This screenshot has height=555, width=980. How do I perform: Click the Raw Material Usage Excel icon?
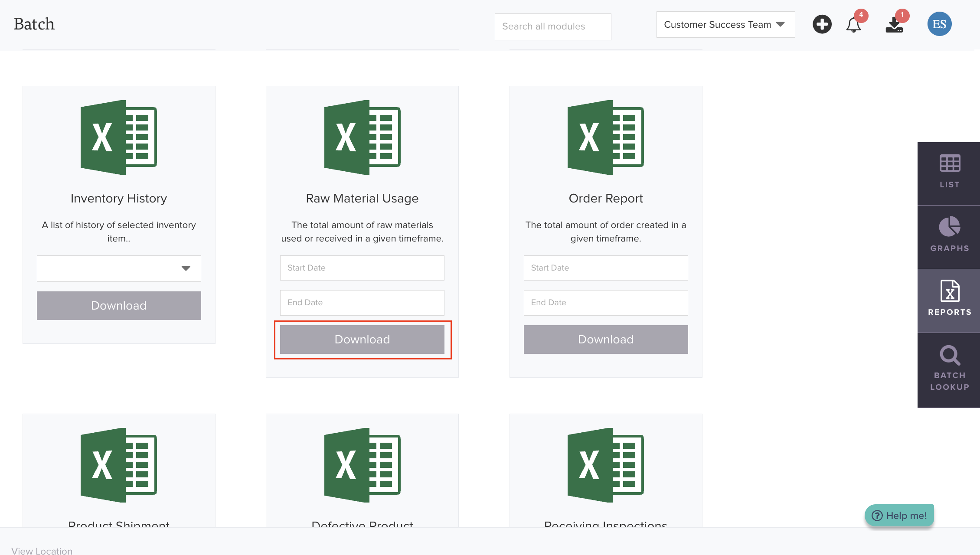click(x=362, y=137)
